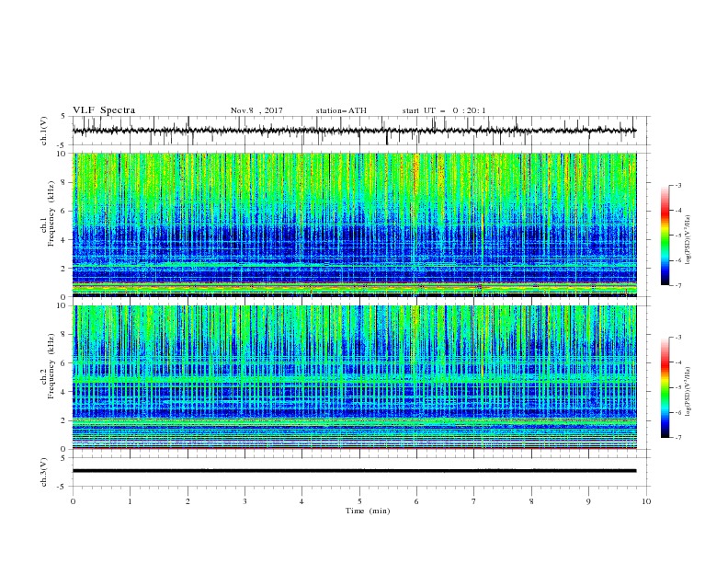Screen dimensions: 728x563
Task: Click the "5" voltage tick of ch.1(V) axis
Action: click(x=64, y=117)
